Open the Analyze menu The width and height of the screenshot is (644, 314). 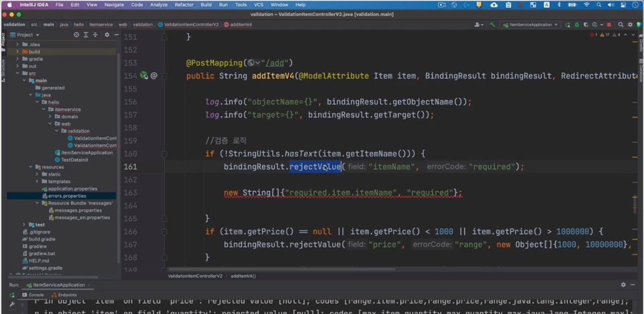point(158,5)
